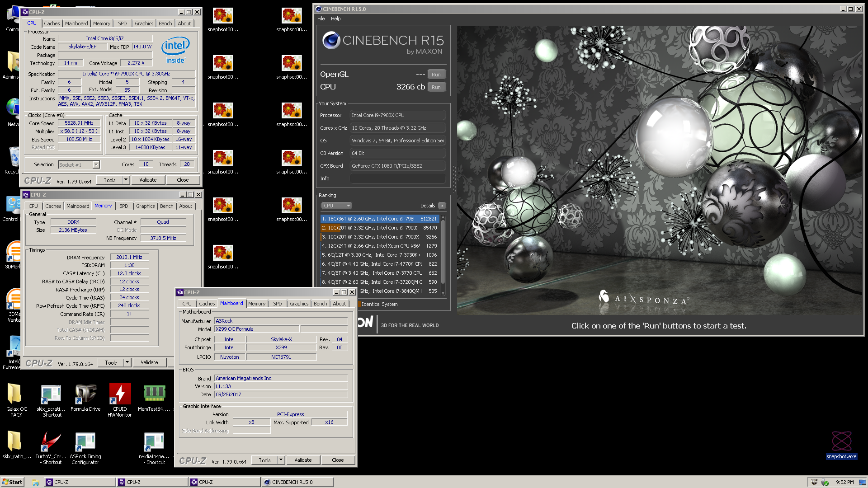Open File menu in Cinebench
Viewport: 868px width, 488px height.
coord(321,19)
